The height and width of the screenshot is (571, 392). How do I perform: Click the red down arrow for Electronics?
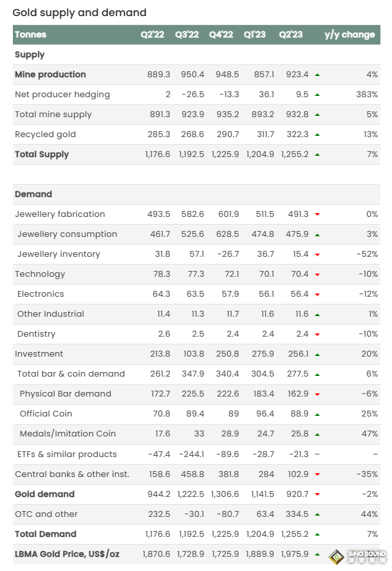point(317,294)
